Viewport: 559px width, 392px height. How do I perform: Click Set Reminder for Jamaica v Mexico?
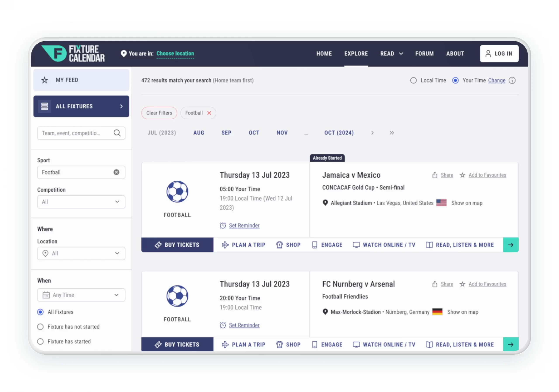click(x=244, y=225)
